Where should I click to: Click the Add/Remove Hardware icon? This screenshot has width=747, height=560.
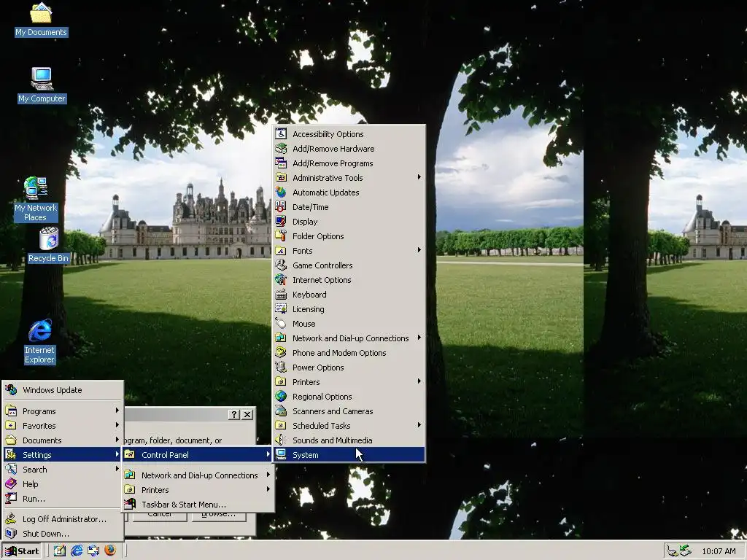tap(281, 149)
